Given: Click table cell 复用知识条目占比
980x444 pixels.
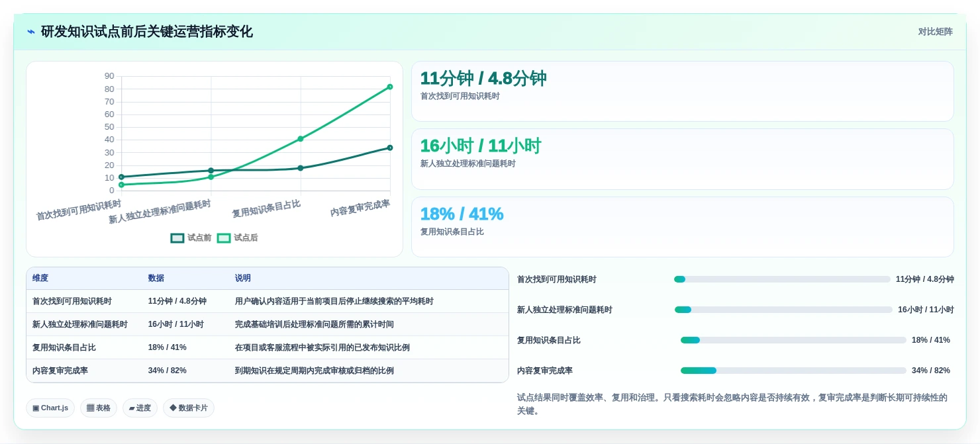Looking at the screenshot, I should pyautogui.click(x=64, y=347).
